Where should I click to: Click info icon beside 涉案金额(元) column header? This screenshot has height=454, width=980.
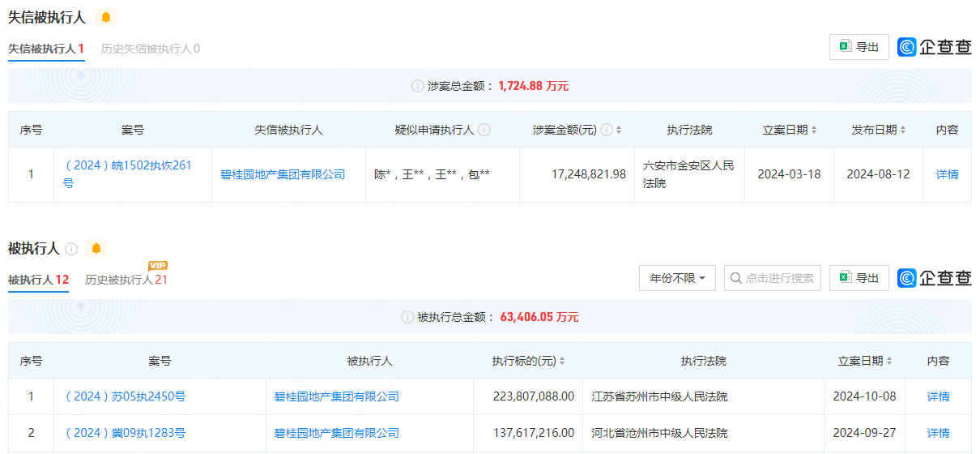pos(606,130)
